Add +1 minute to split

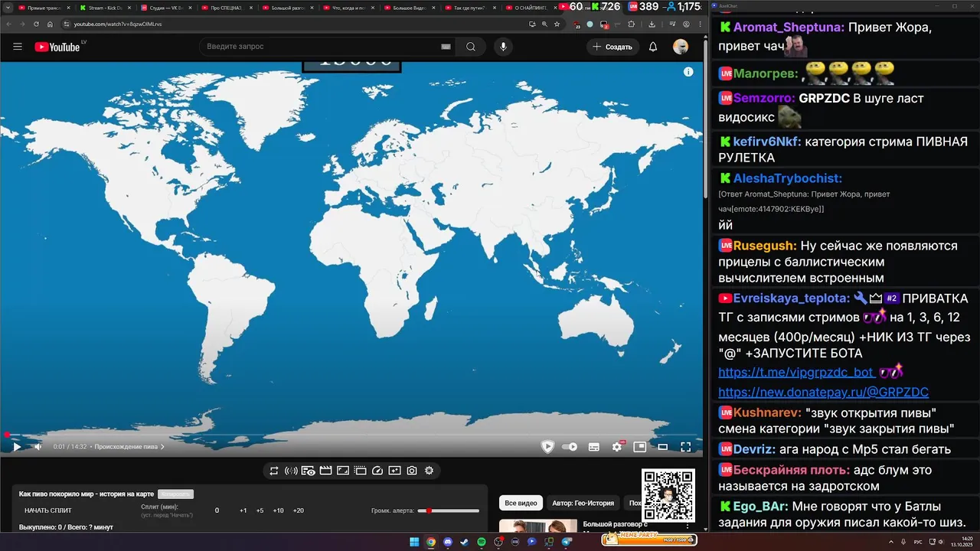point(243,510)
